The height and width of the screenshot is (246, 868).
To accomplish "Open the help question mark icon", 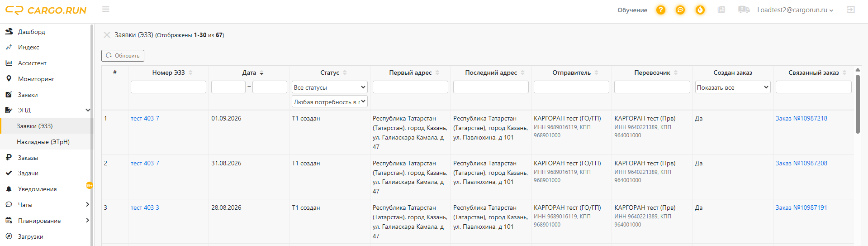I will tap(661, 10).
